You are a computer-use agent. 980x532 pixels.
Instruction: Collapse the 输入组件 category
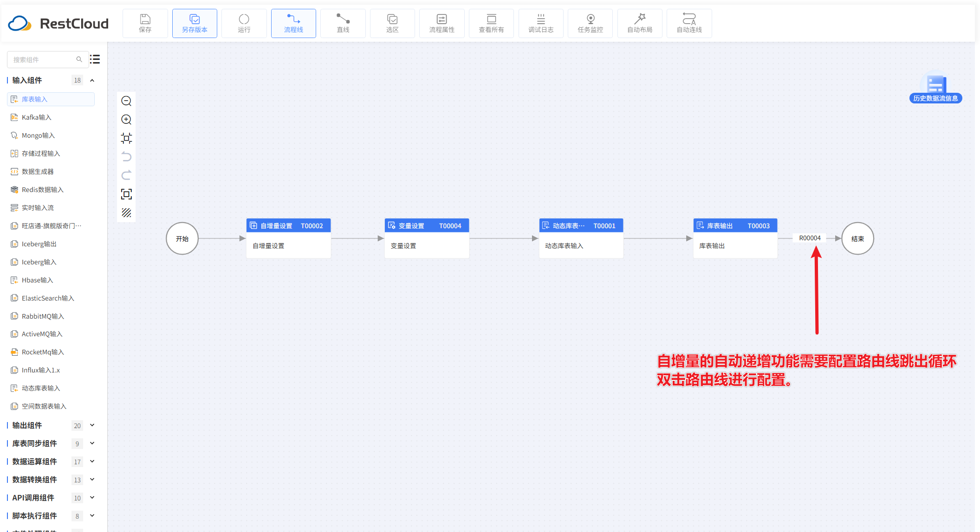(x=92, y=80)
